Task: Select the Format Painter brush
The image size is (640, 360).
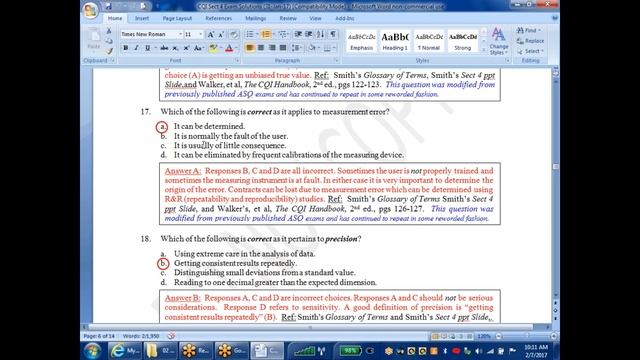Action: (109, 51)
